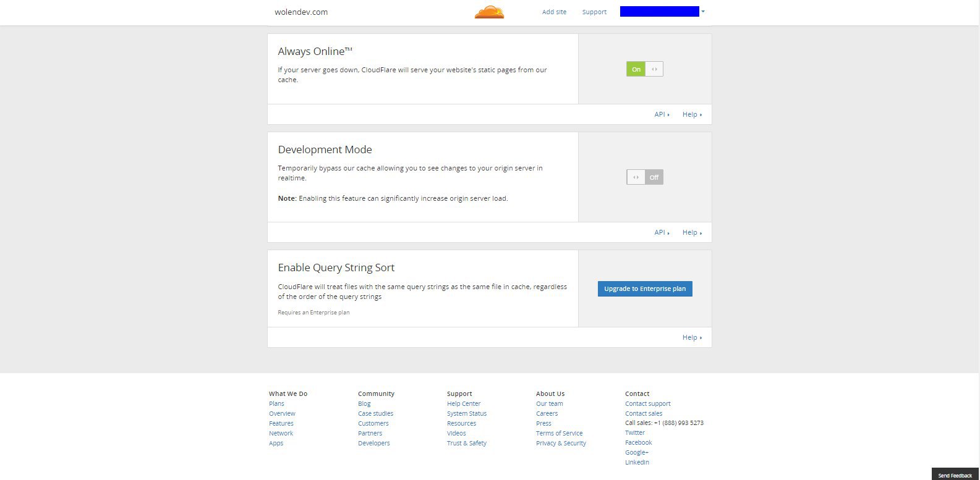The width and height of the screenshot is (980, 480).
Task: Go to the Help Center link
Action: tap(464, 403)
